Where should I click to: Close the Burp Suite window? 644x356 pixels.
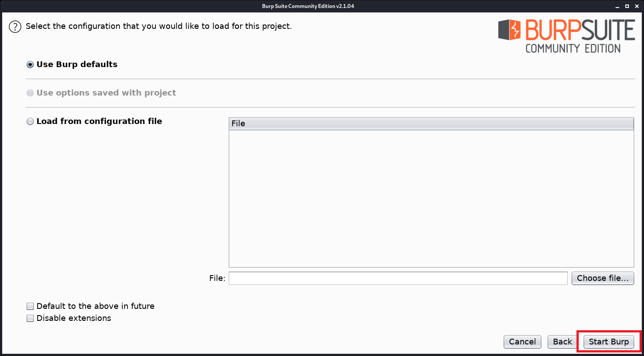[x=636, y=6]
